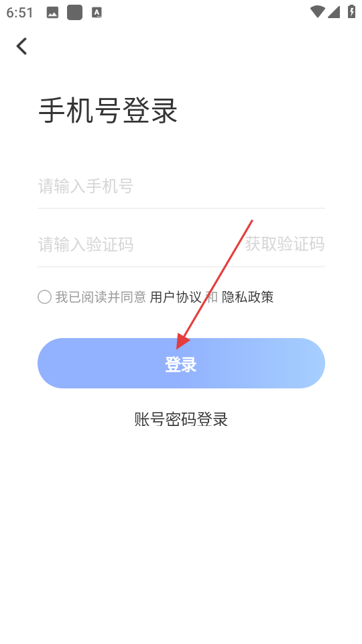Tap 获取验证码 to request a code
The height and width of the screenshot is (644, 362).
(x=284, y=244)
